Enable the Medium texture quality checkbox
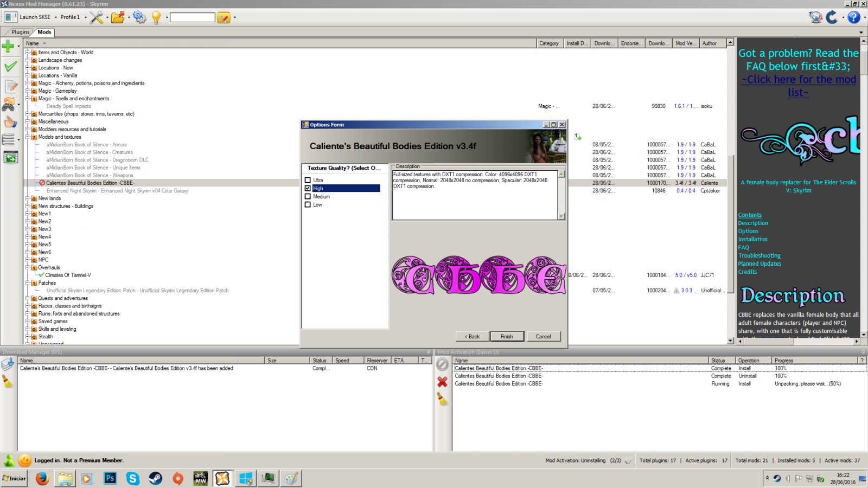 [308, 196]
